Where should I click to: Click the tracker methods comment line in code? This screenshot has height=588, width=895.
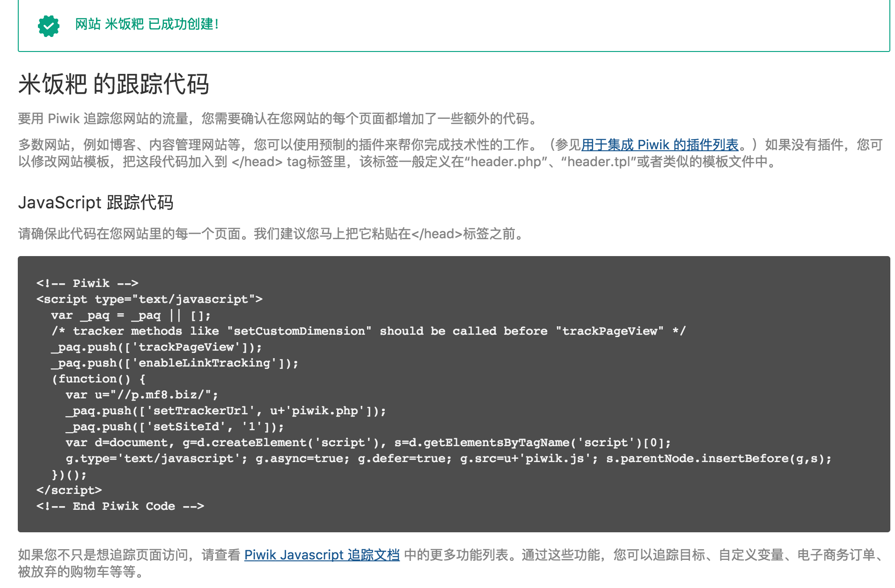pos(369,331)
